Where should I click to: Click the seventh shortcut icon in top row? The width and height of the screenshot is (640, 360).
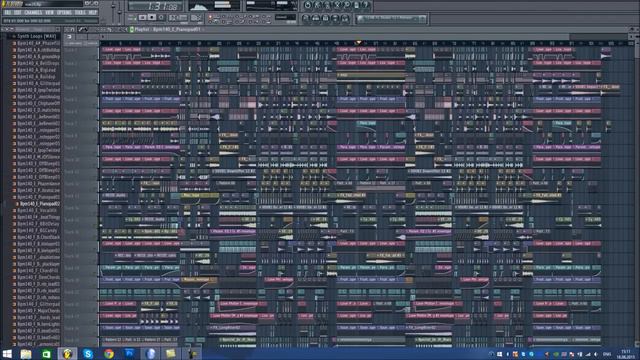(x=366, y=5)
